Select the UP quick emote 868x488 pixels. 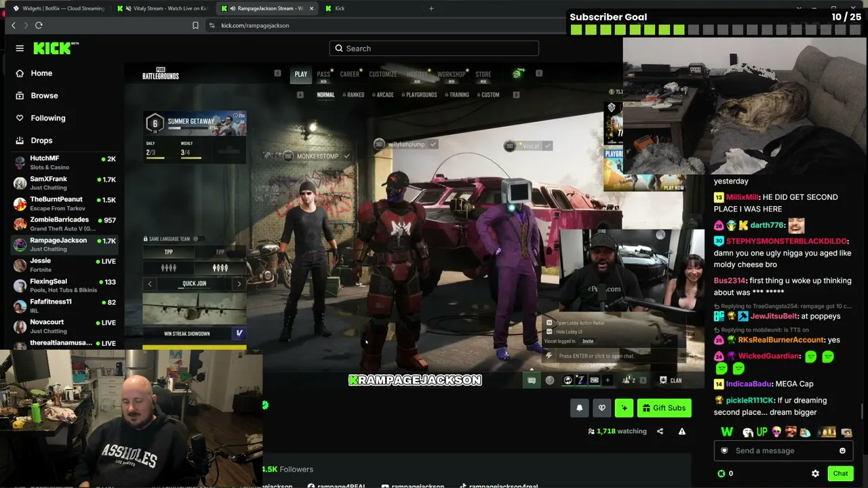coord(762,432)
